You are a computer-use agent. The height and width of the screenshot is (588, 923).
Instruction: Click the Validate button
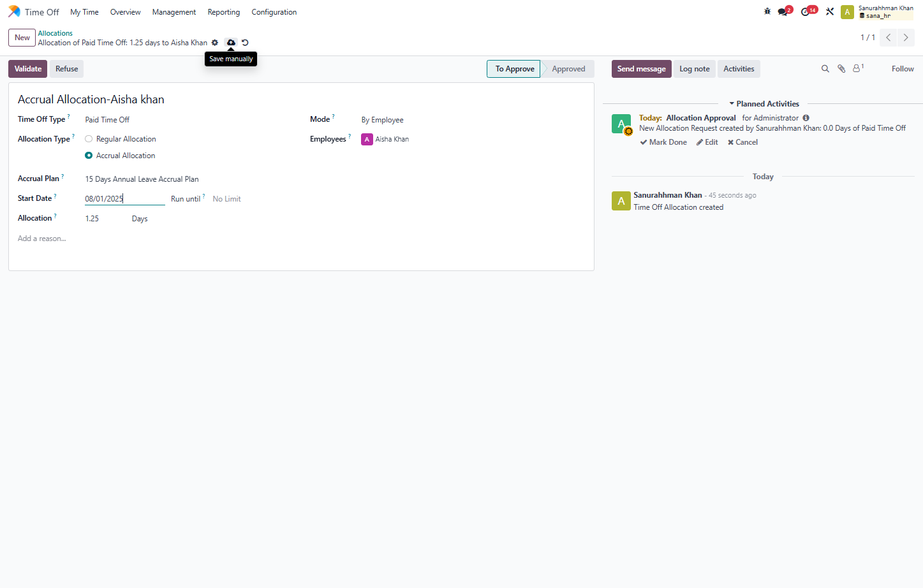(28, 69)
